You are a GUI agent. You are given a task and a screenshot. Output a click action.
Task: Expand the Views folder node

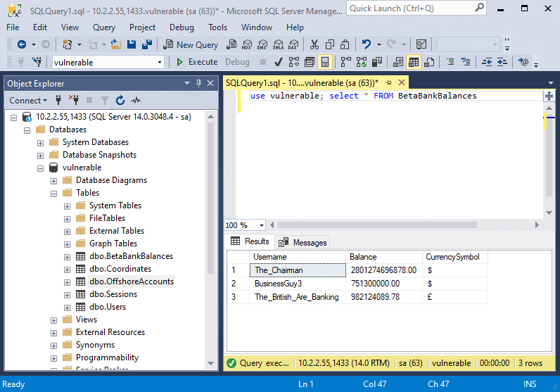coord(54,320)
